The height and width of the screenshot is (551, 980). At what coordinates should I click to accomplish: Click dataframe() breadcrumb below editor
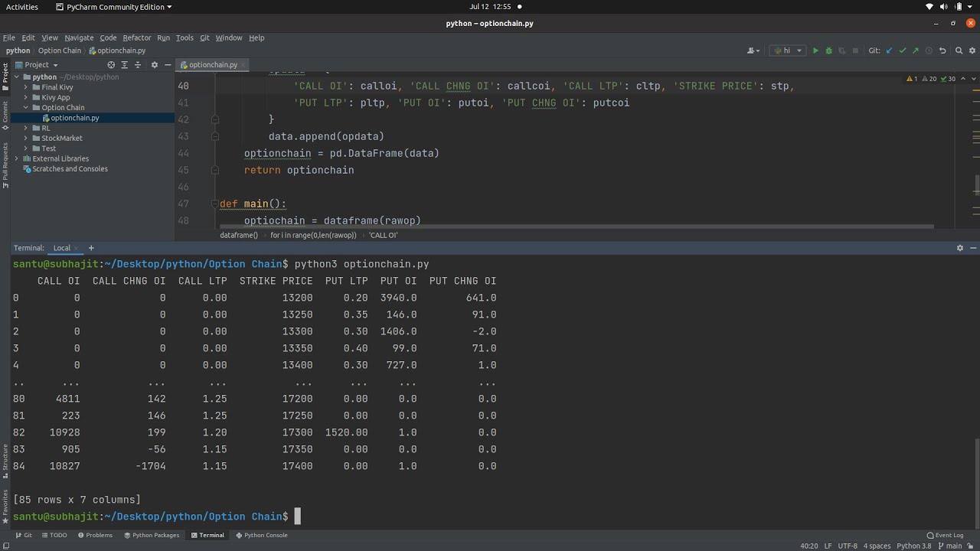(239, 235)
